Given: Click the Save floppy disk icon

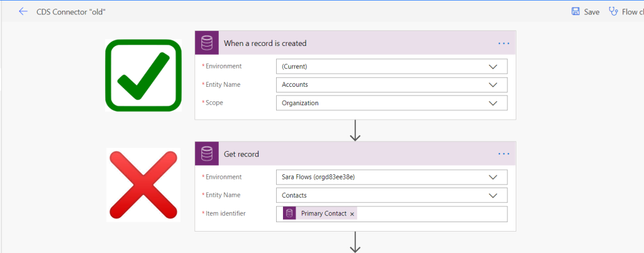Looking at the screenshot, I should pyautogui.click(x=575, y=11).
